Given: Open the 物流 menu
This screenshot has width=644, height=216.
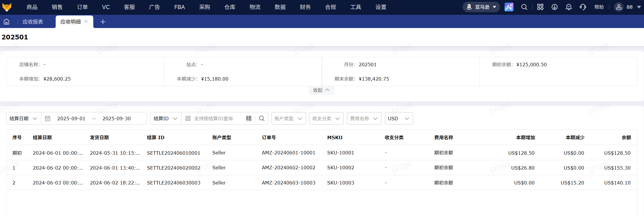Looking at the screenshot, I should (x=255, y=7).
